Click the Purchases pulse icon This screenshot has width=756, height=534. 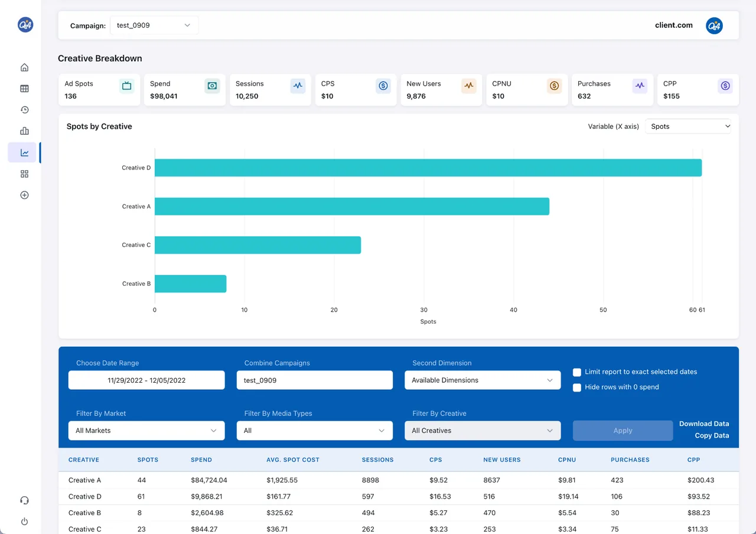640,86
